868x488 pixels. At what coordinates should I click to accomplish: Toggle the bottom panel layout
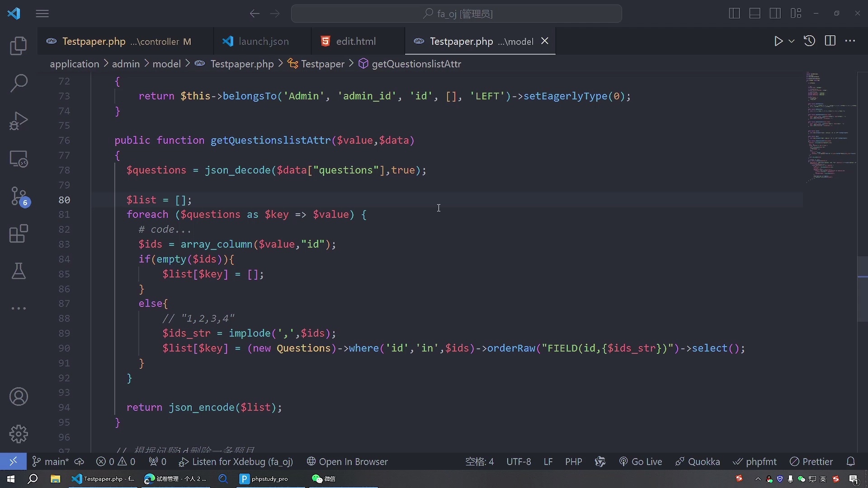click(755, 14)
